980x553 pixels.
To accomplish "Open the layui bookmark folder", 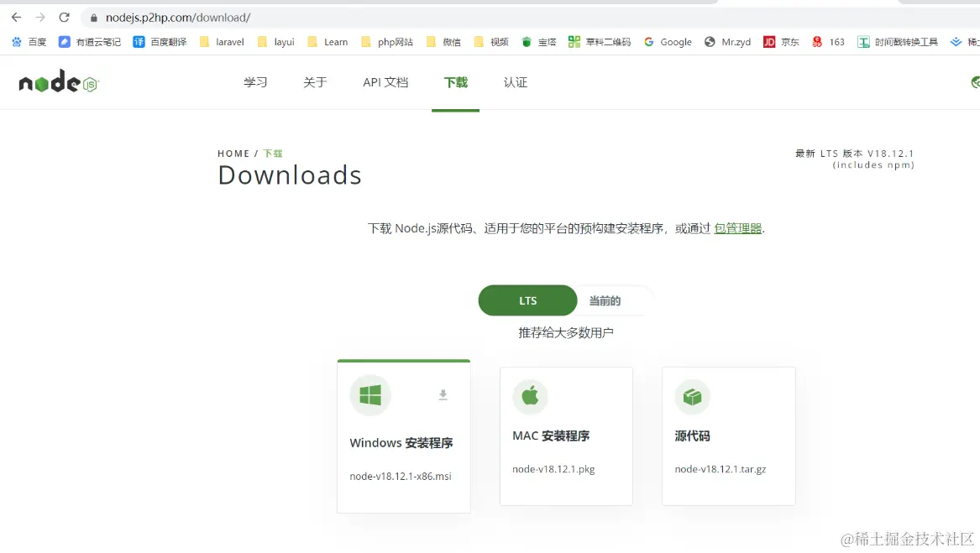I will 275,42.
